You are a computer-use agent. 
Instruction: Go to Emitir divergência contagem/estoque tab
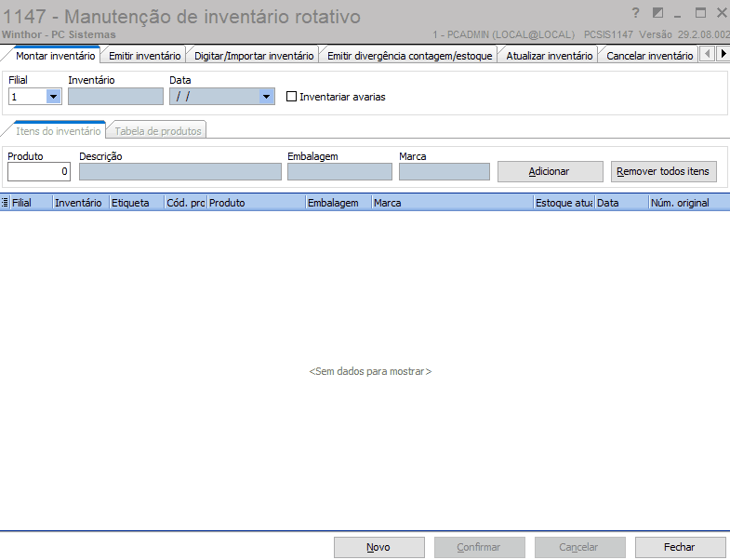coord(410,56)
